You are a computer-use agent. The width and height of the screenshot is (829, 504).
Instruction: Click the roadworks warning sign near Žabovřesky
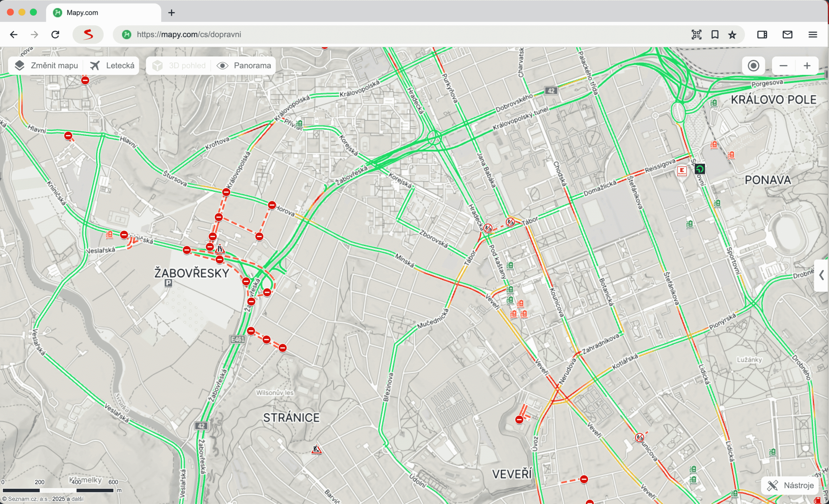pyautogui.click(x=220, y=249)
